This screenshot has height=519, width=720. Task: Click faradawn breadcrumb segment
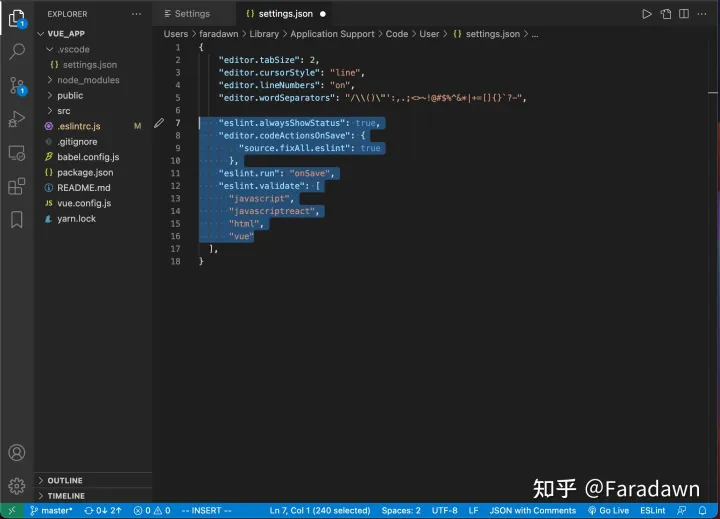[219, 34]
